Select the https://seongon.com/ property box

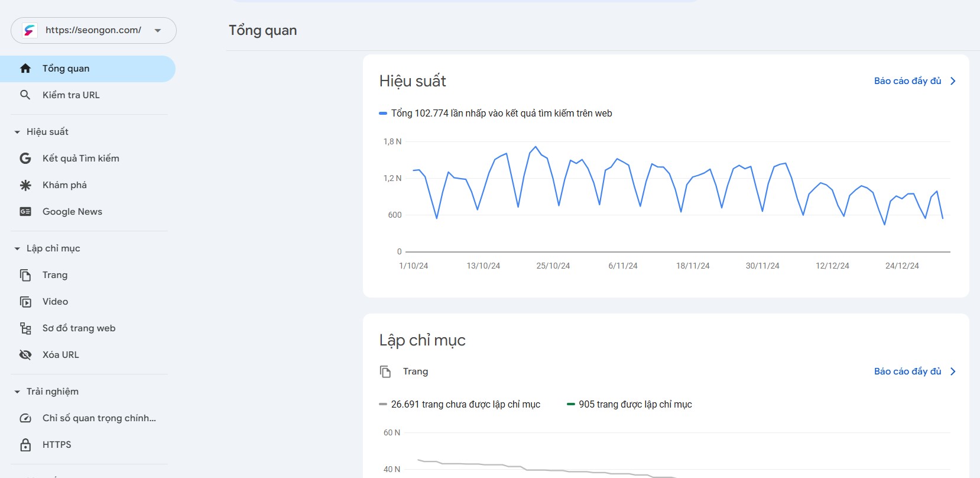(x=93, y=30)
